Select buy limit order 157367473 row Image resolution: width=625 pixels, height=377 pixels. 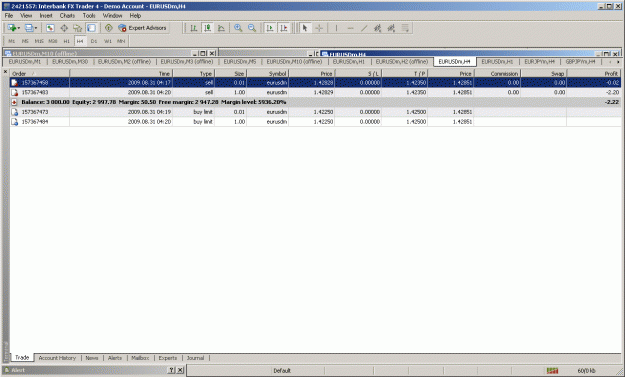click(x=315, y=112)
